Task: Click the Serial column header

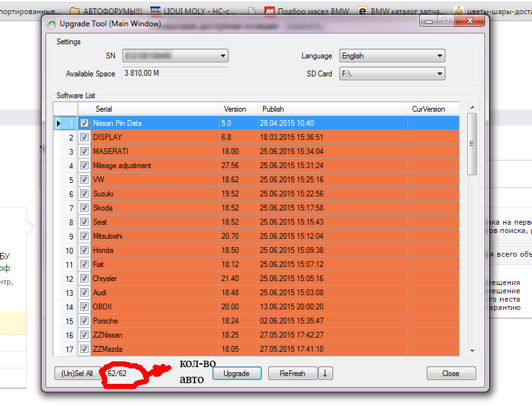Action: [155, 109]
